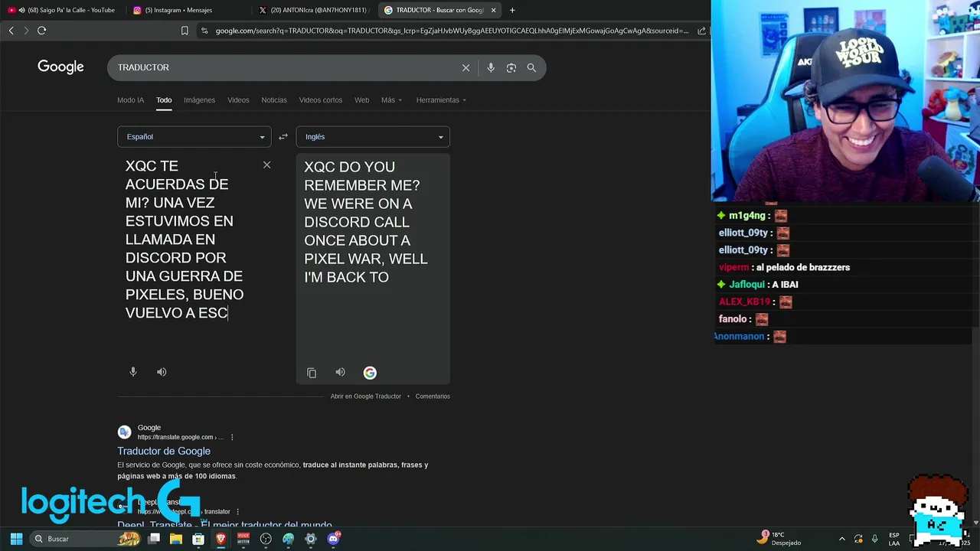Image resolution: width=980 pixels, height=551 pixels.
Task: Open the gear app in the taskbar
Action: click(310, 539)
